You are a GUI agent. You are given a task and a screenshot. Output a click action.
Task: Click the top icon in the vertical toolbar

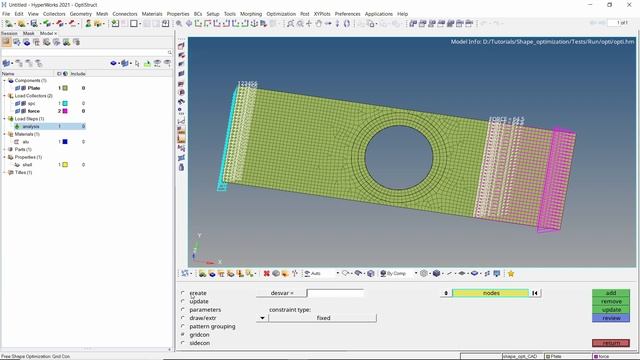point(181,46)
